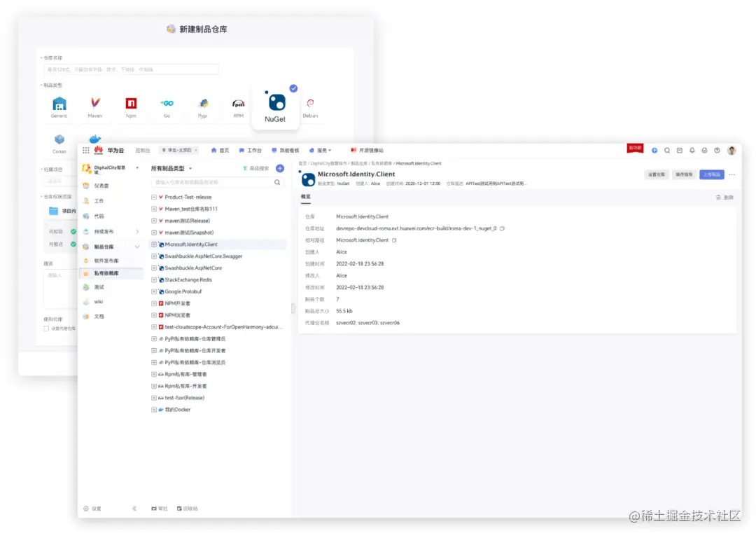Click the blue upload artifact button
This screenshot has width=756, height=538.
(x=712, y=174)
